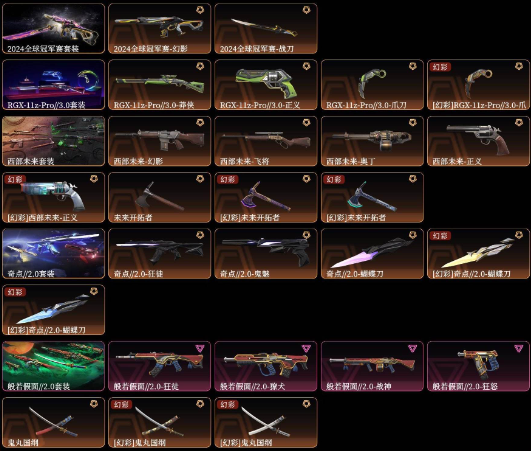531x451 pixels.
Task: Select the 2024全球冠军赛-幻影 rifle skin
Action: point(160,28)
